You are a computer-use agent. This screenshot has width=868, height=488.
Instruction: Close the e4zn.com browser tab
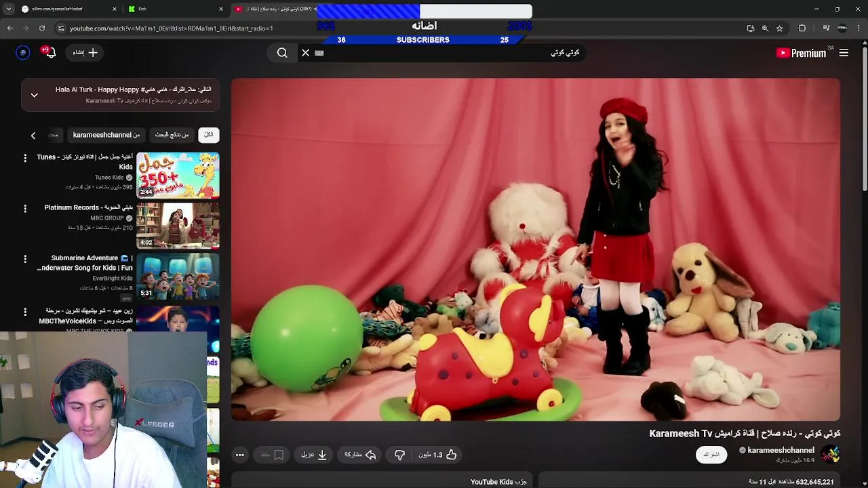114,9
